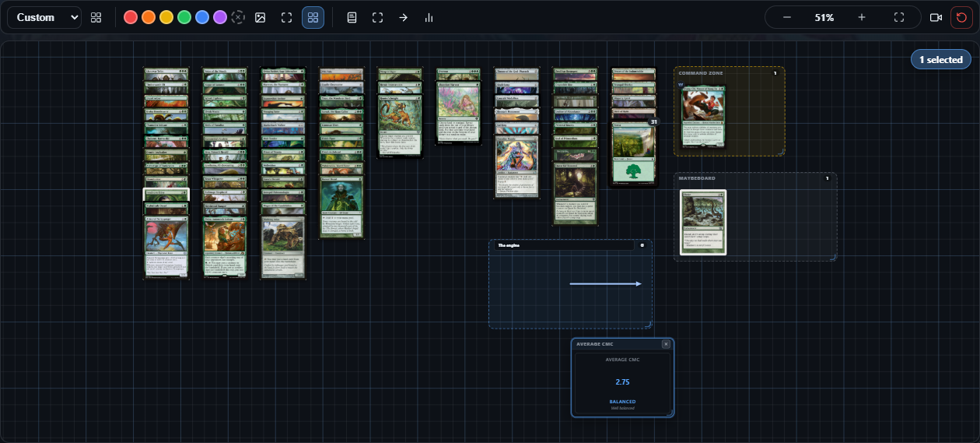980x443 pixels.
Task: Pick the orange color swatch
Action: 149,17
